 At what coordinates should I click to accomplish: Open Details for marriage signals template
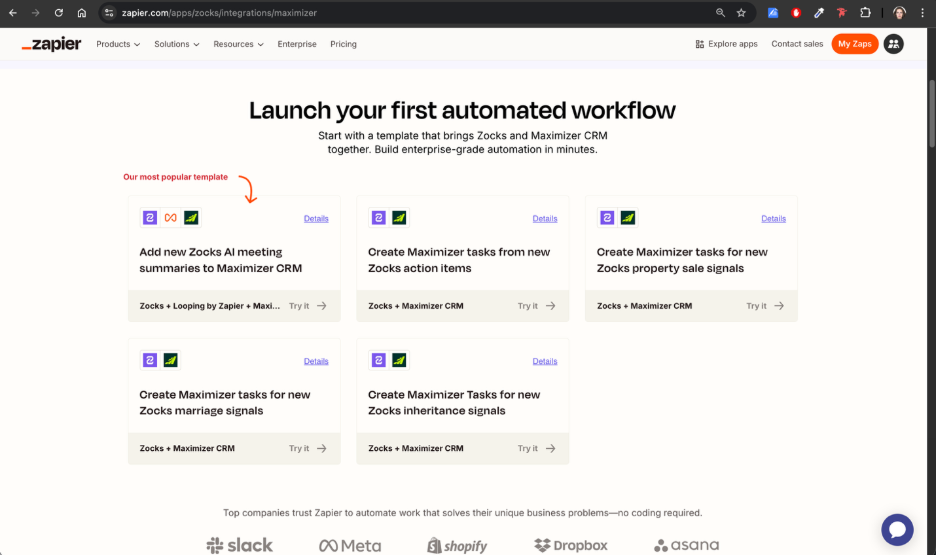tap(316, 361)
